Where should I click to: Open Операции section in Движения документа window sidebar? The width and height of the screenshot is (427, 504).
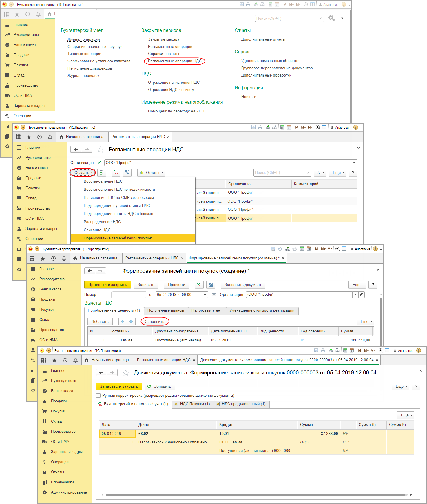(60, 462)
